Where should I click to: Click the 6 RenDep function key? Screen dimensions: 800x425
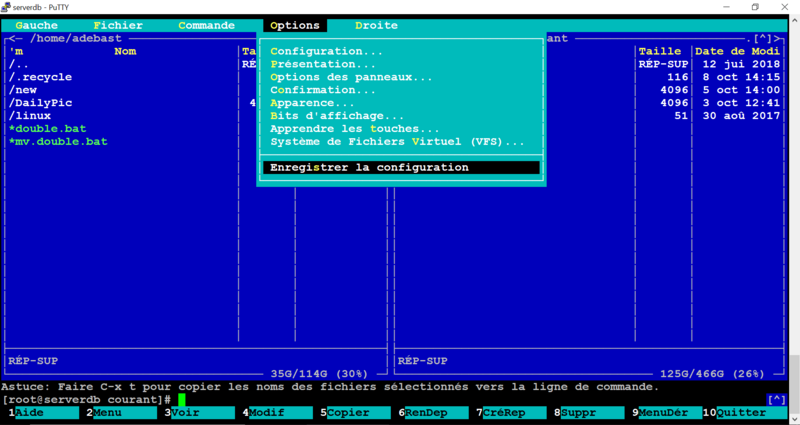tap(434, 413)
